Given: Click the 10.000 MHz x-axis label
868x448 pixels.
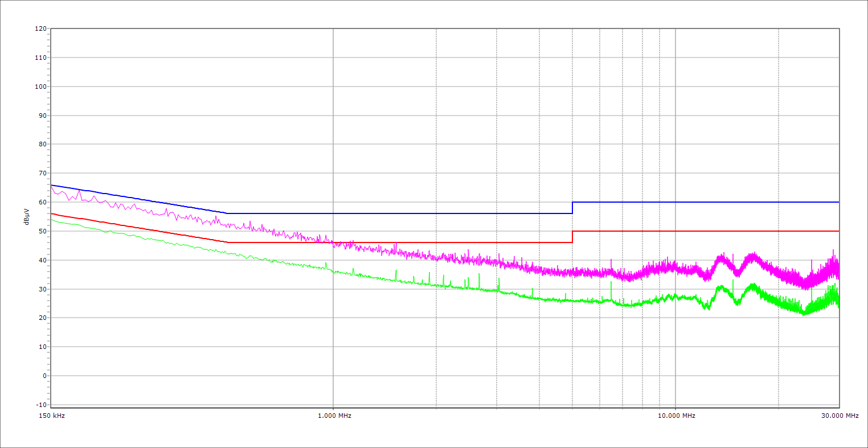Looking at the screenshot, I should click(x=676, y=416).
